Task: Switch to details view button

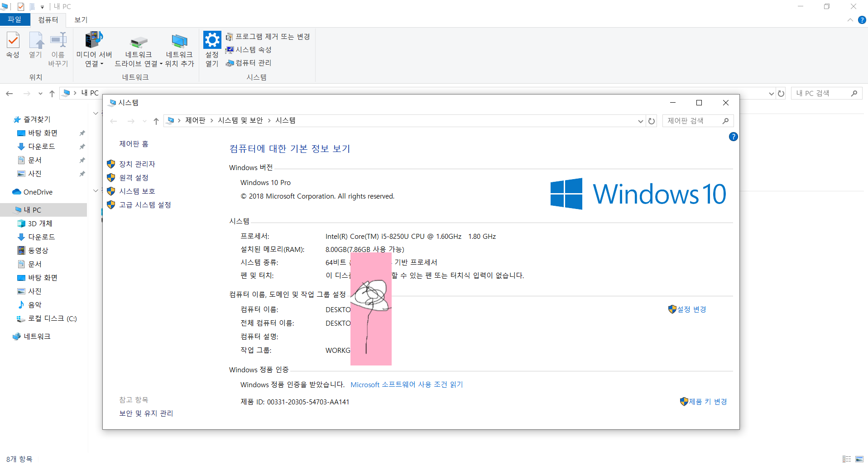Action: 847,459
